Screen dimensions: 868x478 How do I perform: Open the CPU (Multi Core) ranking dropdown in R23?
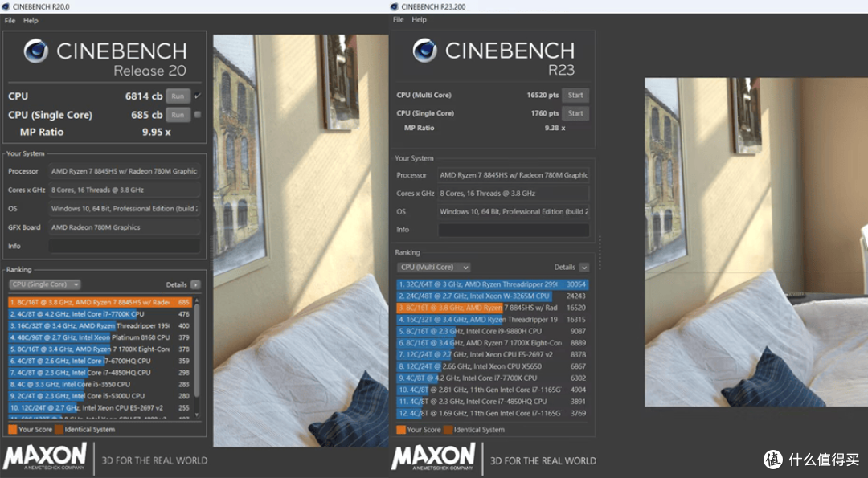click(433, 267)
